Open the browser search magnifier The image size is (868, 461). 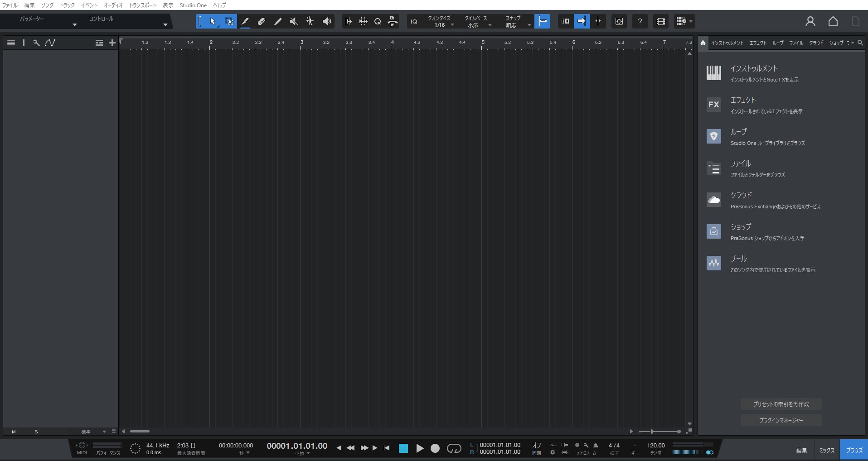[x=860, y=43]
